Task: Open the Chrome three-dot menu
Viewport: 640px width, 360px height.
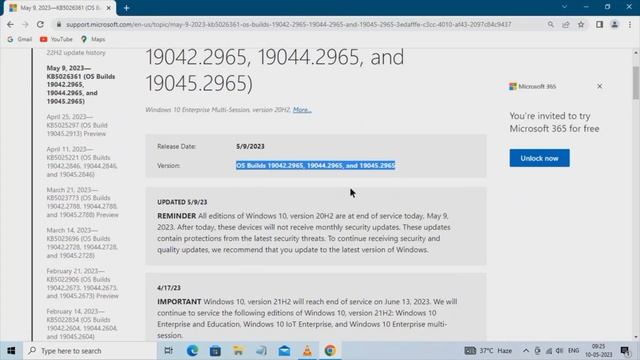Action: 630,24
